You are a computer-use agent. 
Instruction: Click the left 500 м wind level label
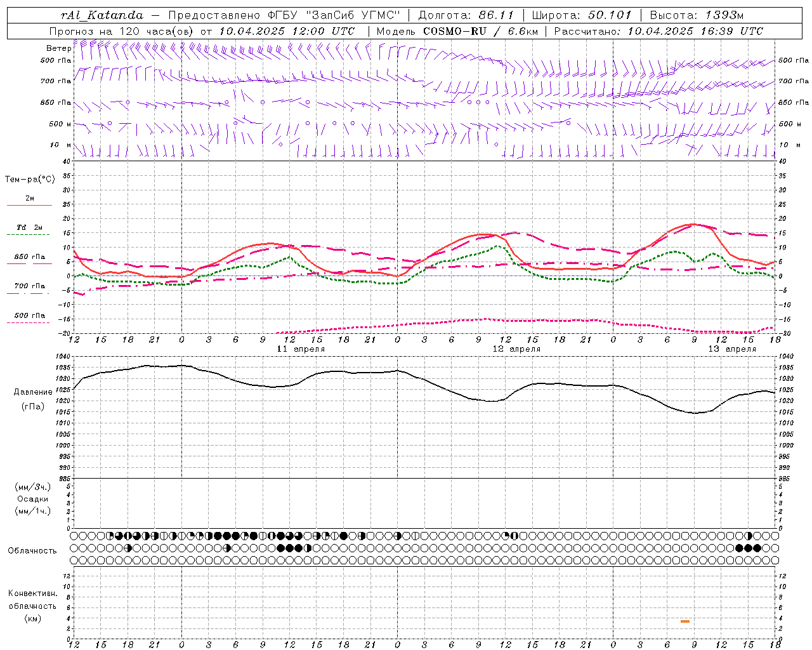pos(60,124)
